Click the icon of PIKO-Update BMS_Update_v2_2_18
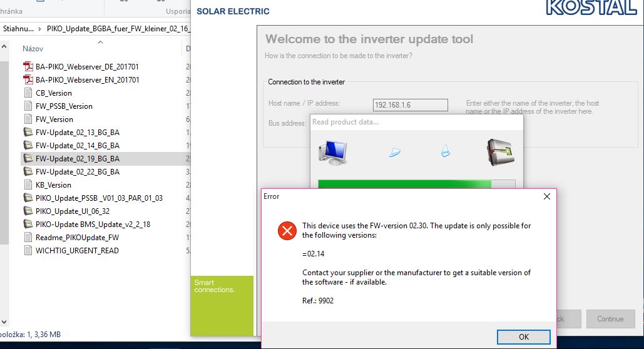Image resolution: width=644 pixels, height=349 pixels. (28, 224)
